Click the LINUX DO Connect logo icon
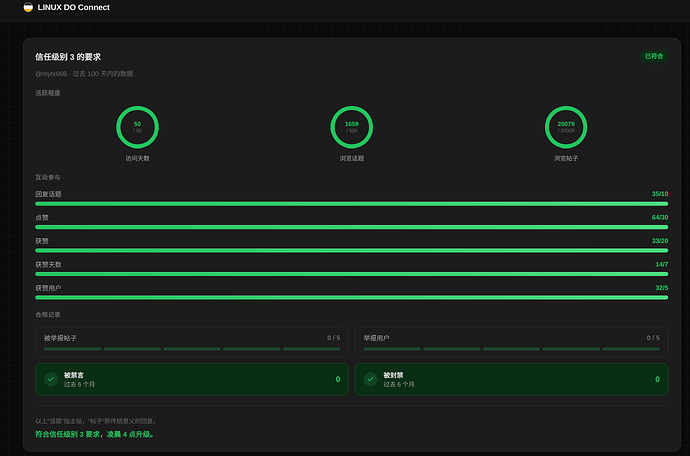The image size is (690, 456). click(x=28, y=7)
